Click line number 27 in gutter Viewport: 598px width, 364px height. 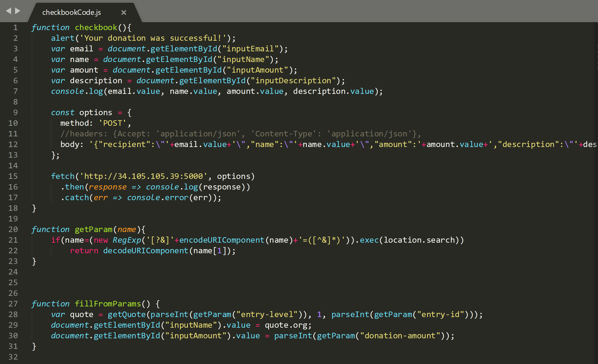(x=13, y=304)
